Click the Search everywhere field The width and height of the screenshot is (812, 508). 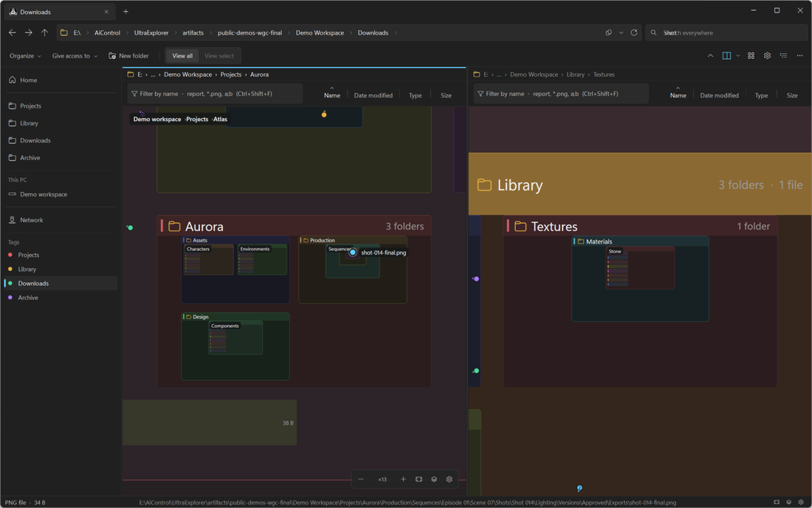click(x=726, y=32)
